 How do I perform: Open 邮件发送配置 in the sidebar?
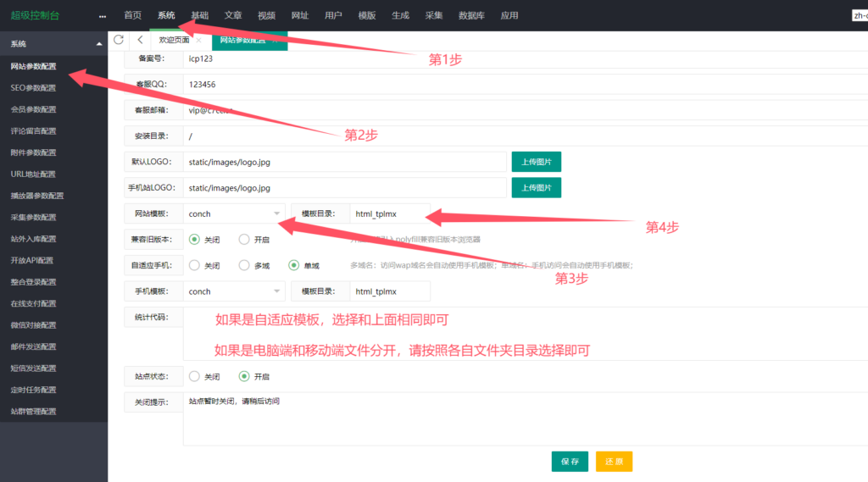tap(33, 347)
